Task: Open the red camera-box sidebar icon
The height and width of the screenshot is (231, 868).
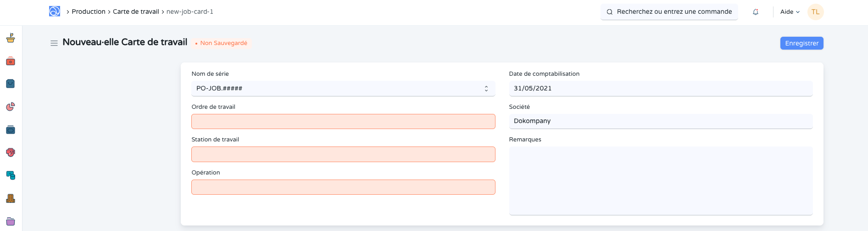Action: tap(11, 61)
